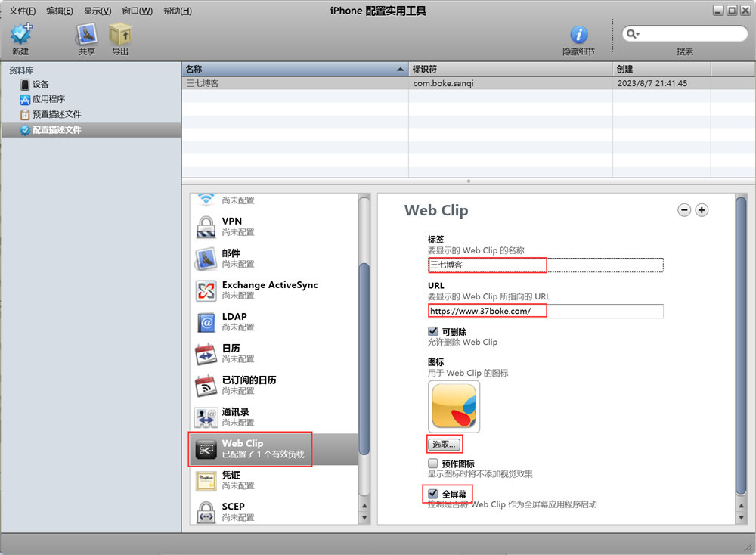Click the 选取... icon button

pos(445,444)
